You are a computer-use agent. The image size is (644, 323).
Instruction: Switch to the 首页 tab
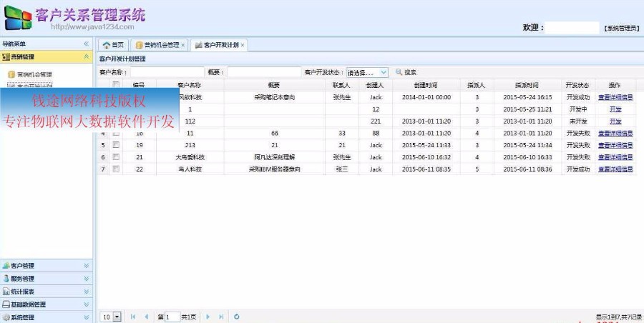pos(113,45)
